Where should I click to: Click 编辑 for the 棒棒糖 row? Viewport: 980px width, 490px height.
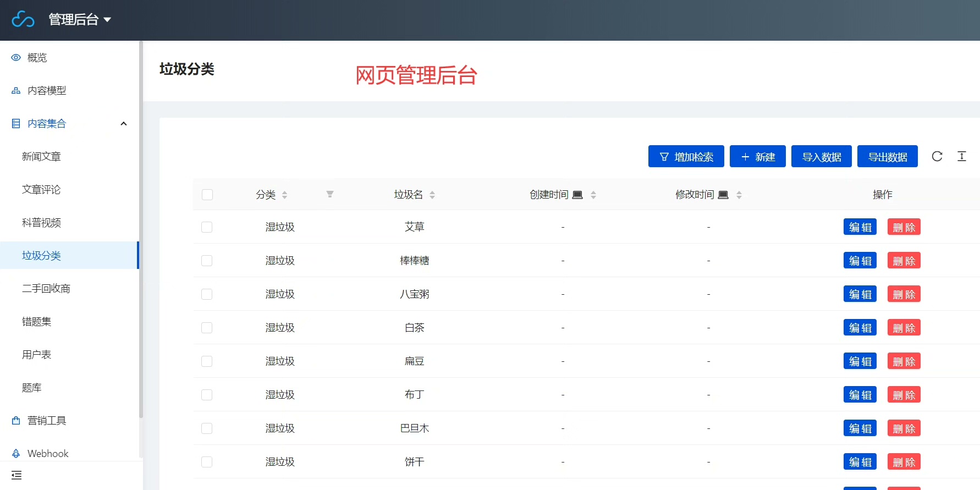(x=860, y=261)
